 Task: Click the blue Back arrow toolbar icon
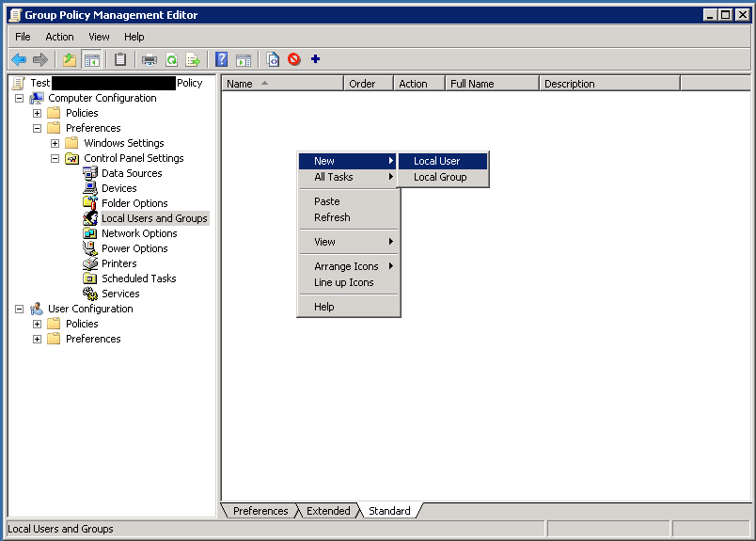coord(19,60)
